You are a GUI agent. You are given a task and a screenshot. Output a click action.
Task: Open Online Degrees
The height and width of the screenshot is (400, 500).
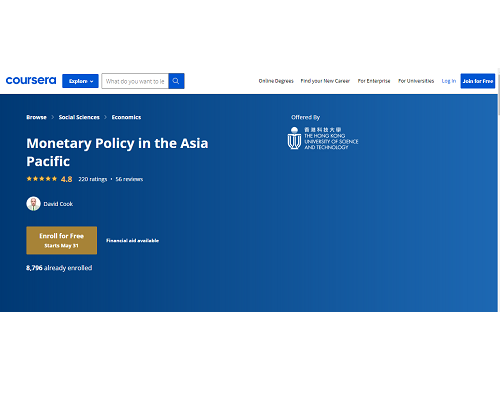[276, 81]
